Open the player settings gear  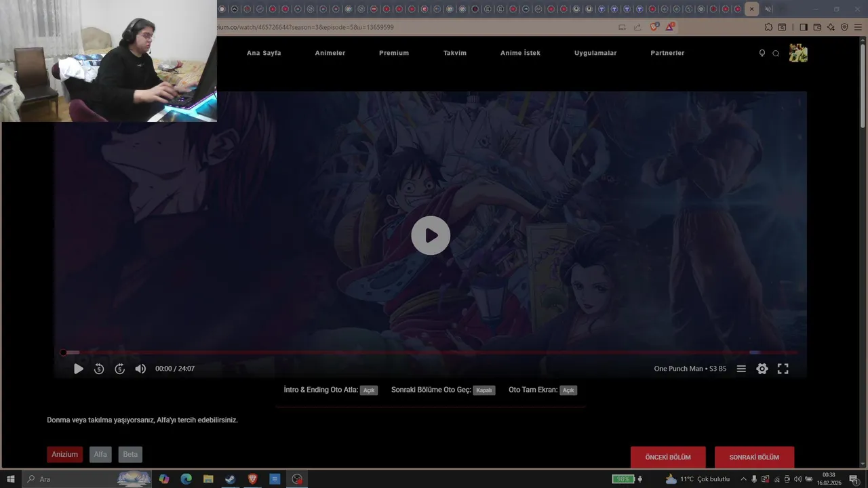(762, 369)
